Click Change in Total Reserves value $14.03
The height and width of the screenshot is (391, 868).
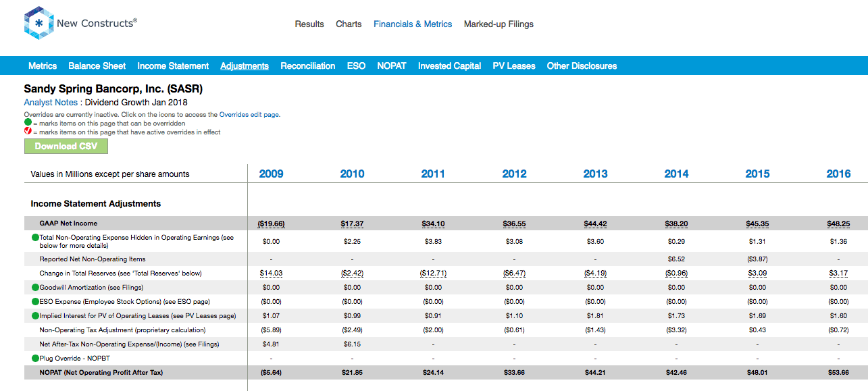point(271,273)
